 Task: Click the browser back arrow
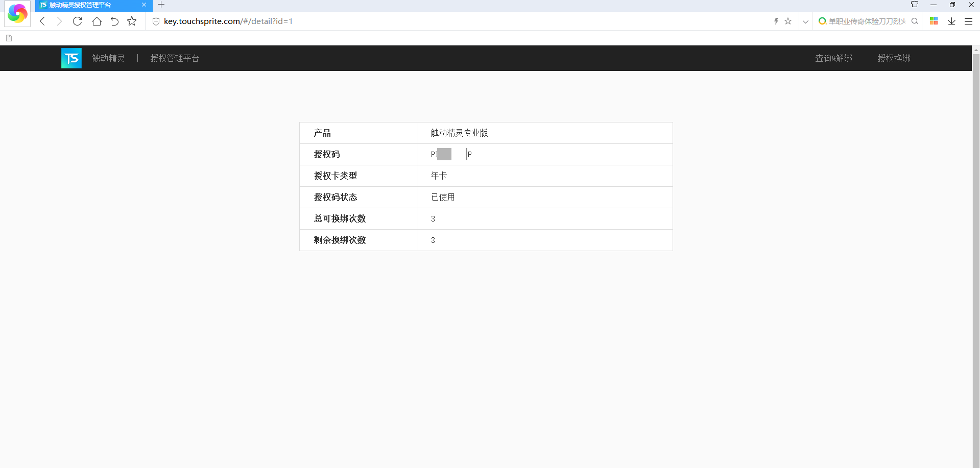click(x=42, y=21)
